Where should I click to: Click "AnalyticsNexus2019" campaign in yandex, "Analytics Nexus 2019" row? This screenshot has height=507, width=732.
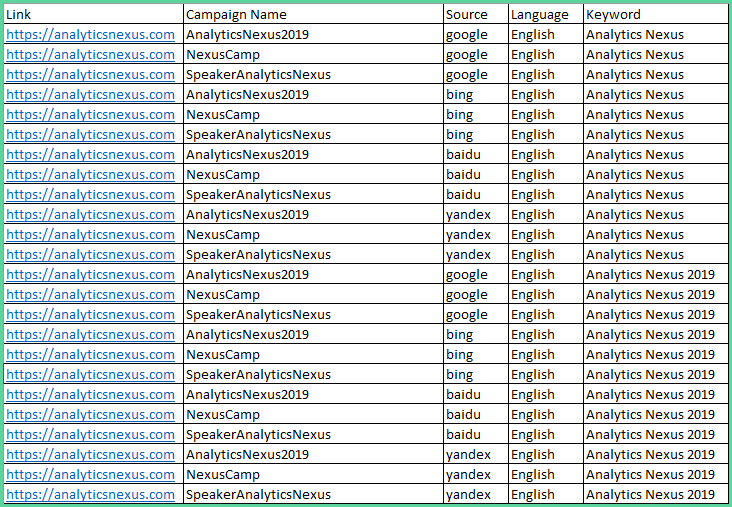[247, 455]
